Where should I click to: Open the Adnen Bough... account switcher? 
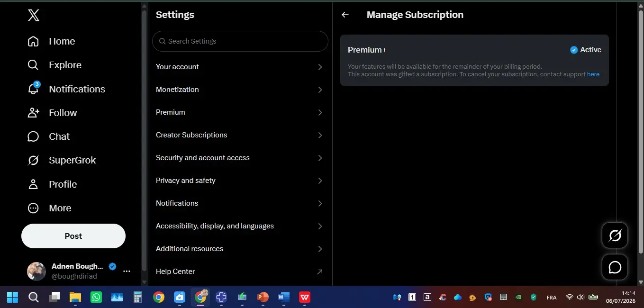[x=79, y=271]
